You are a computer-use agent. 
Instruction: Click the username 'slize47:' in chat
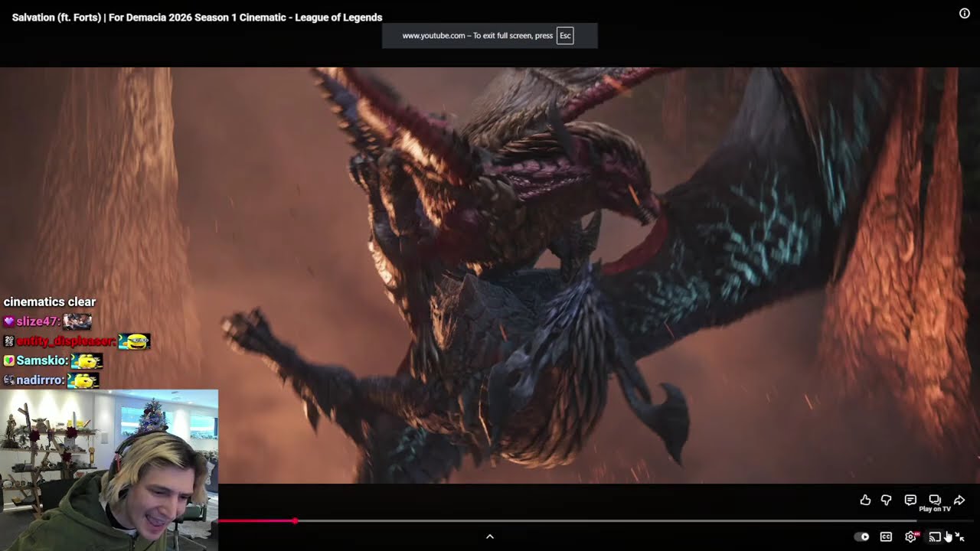coord(38,321)
